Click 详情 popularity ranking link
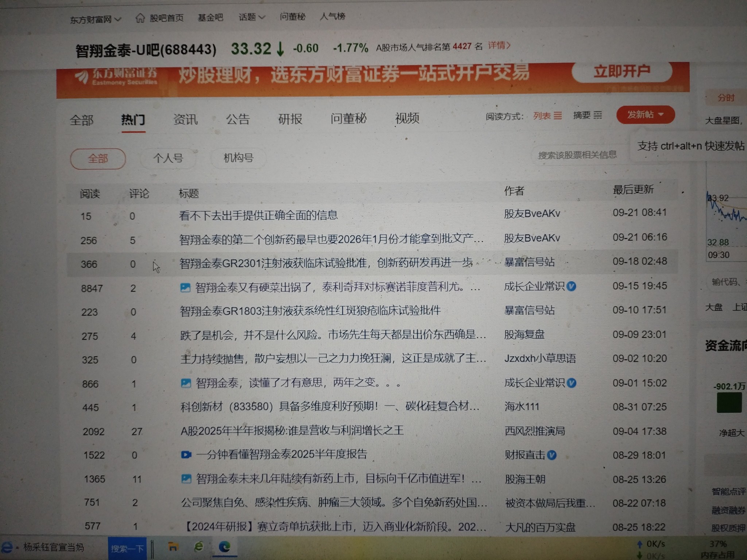This screenshot has height=560, width=747. click(499, 46)
